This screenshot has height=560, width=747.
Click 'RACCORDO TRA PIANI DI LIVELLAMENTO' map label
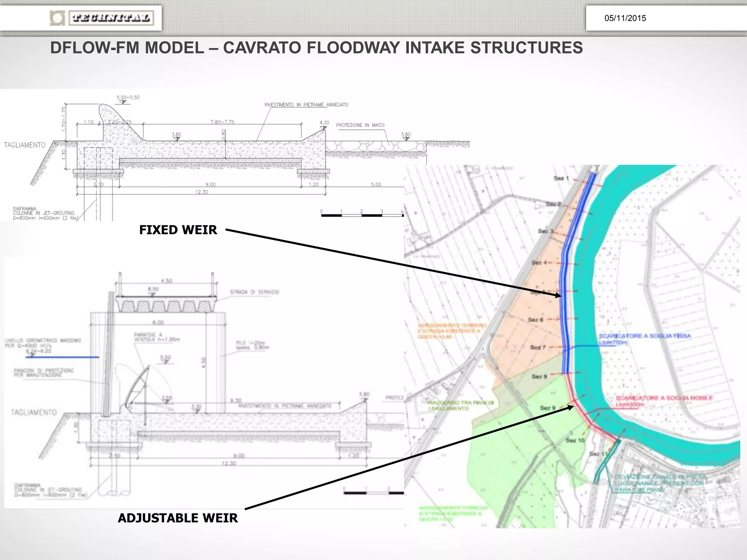pos(461,405)
